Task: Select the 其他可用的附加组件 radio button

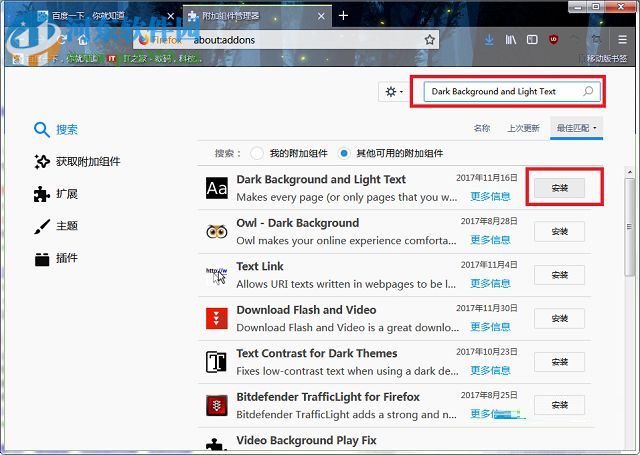Action: point(344,153)
